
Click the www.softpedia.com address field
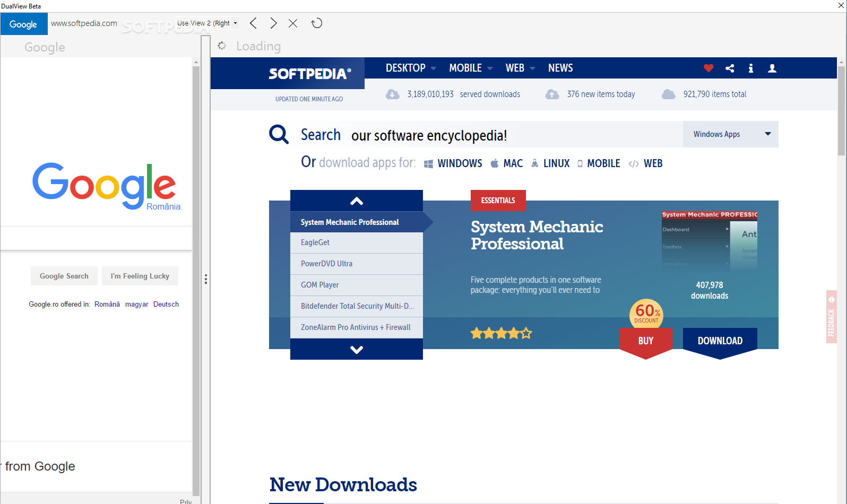point(84,23)
